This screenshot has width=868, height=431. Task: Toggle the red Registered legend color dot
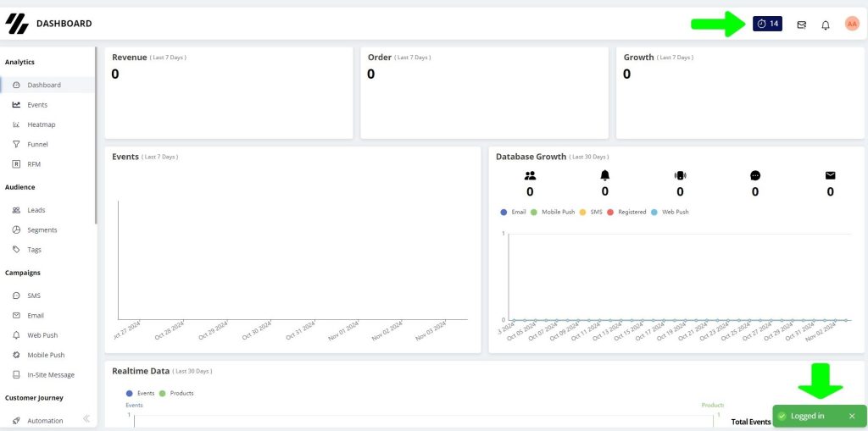click(x=610, y=212)
